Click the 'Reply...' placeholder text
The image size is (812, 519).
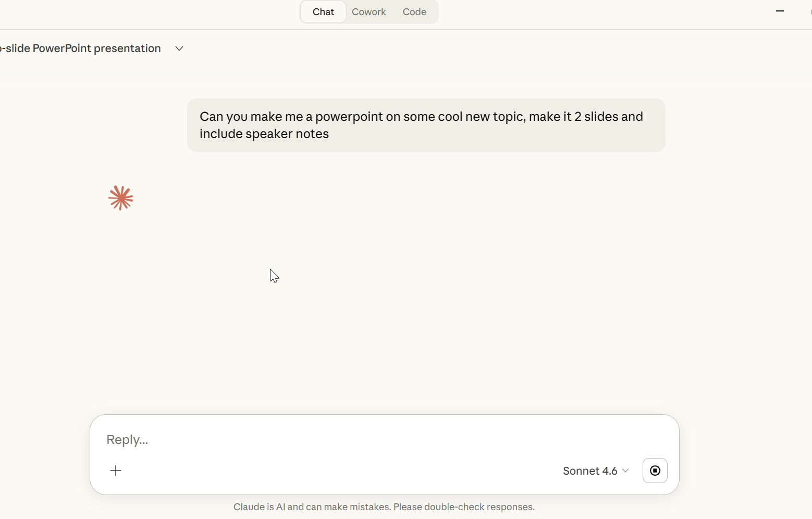click(127, 440)
